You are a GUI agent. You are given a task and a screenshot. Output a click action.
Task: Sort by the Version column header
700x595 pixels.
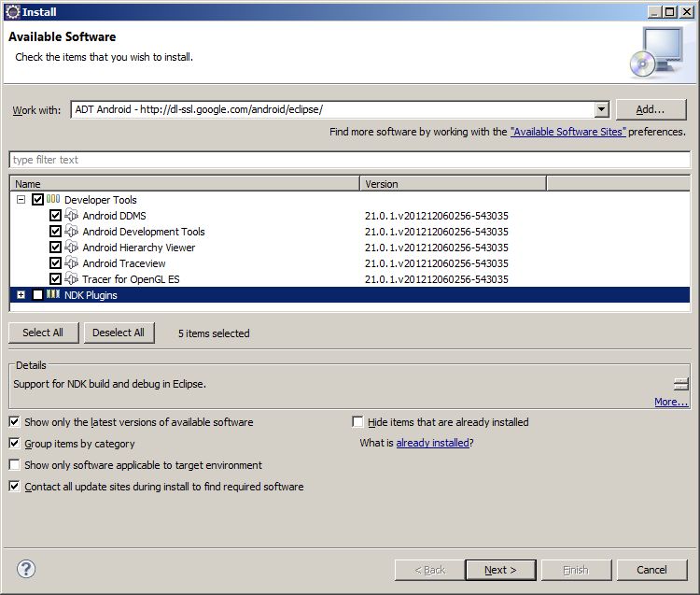pyautogui.click(x=453, y=184)
